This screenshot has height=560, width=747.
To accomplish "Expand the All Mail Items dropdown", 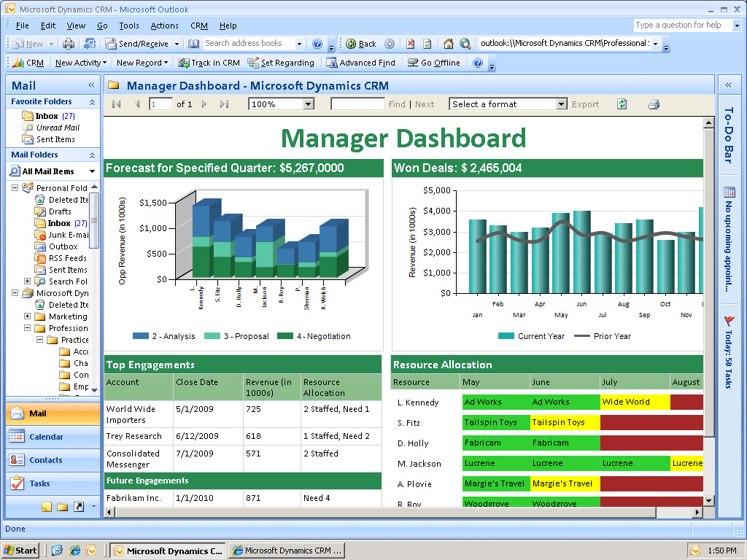I will (x=92, y=171).
